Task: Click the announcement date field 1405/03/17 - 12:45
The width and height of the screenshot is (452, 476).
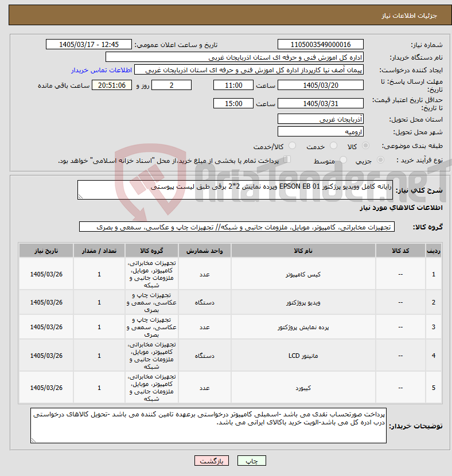Action: tap(89, 45)
